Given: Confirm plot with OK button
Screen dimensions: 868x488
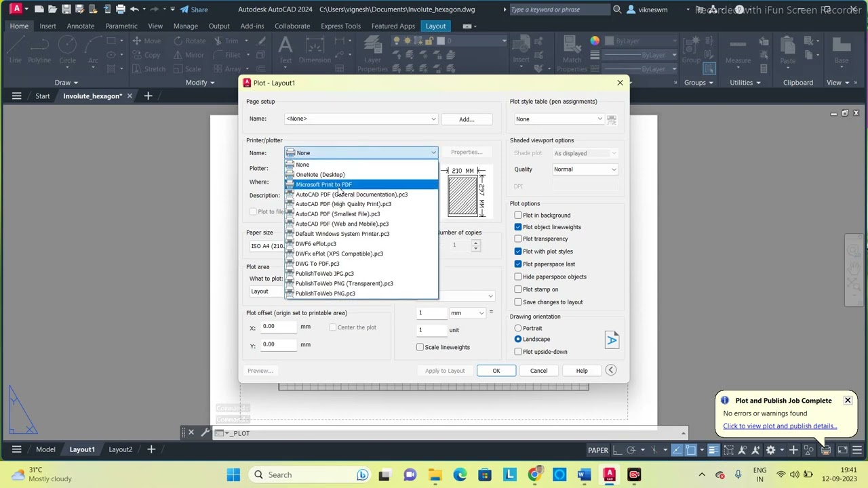Looking at the screenshot, I should point(496,371).
